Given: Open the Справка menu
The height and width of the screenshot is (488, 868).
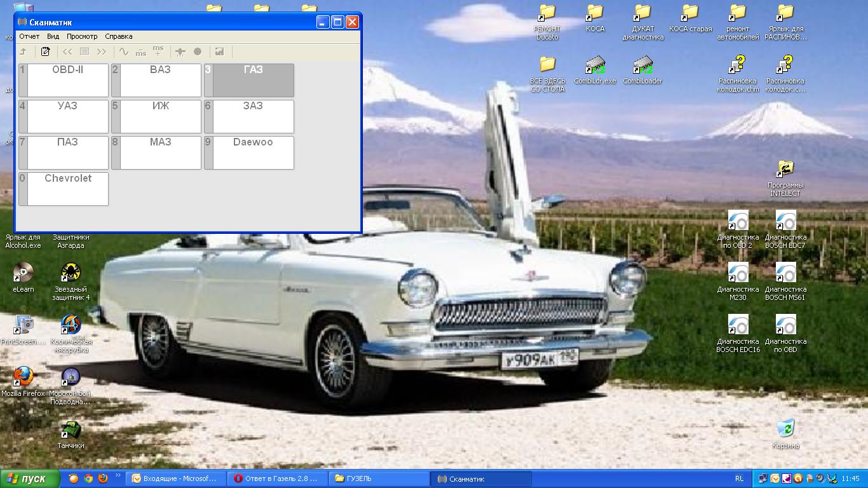Looking at the screenshot, I should (119, 36).
